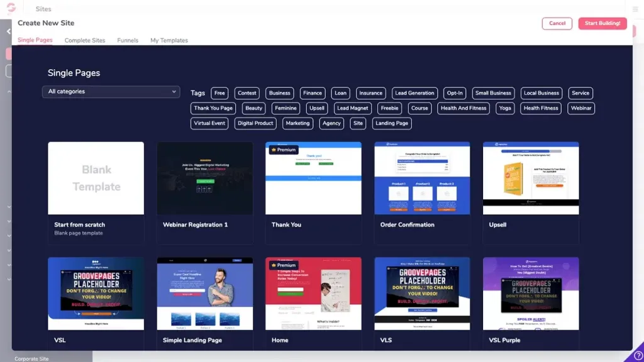644x362 pixels.
Task: Select the Digital Product tag
Action: (255, 123)
